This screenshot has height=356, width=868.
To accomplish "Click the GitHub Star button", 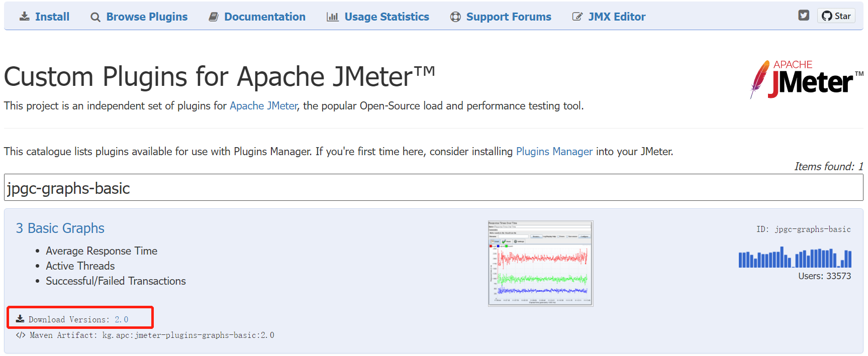I will 836,16.
